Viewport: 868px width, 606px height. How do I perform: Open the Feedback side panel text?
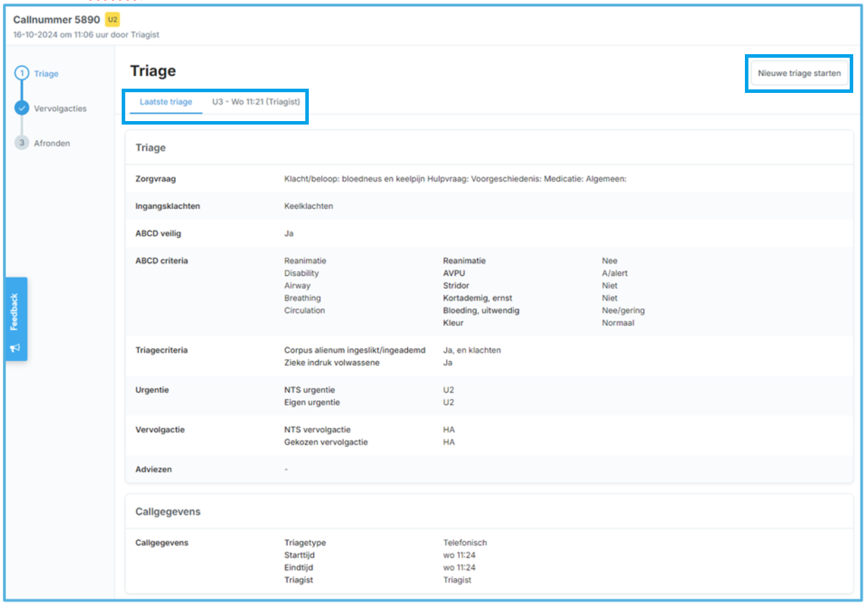(15, 312)
